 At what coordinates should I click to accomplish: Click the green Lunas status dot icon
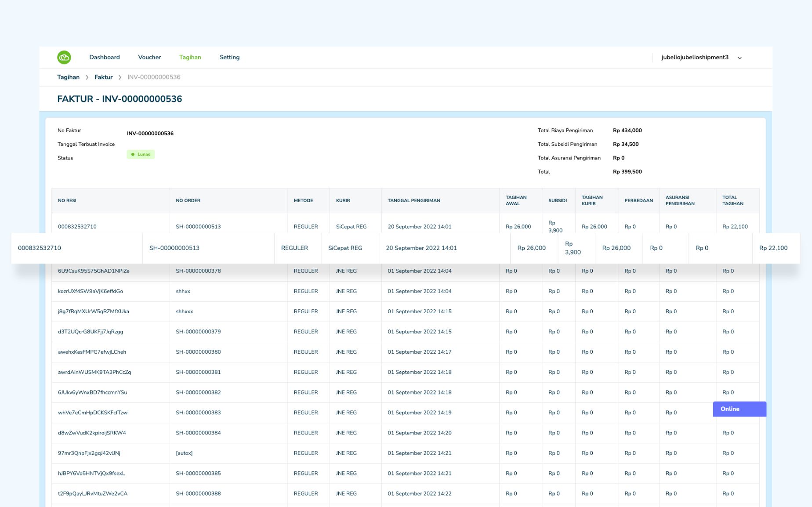point(133,154)
